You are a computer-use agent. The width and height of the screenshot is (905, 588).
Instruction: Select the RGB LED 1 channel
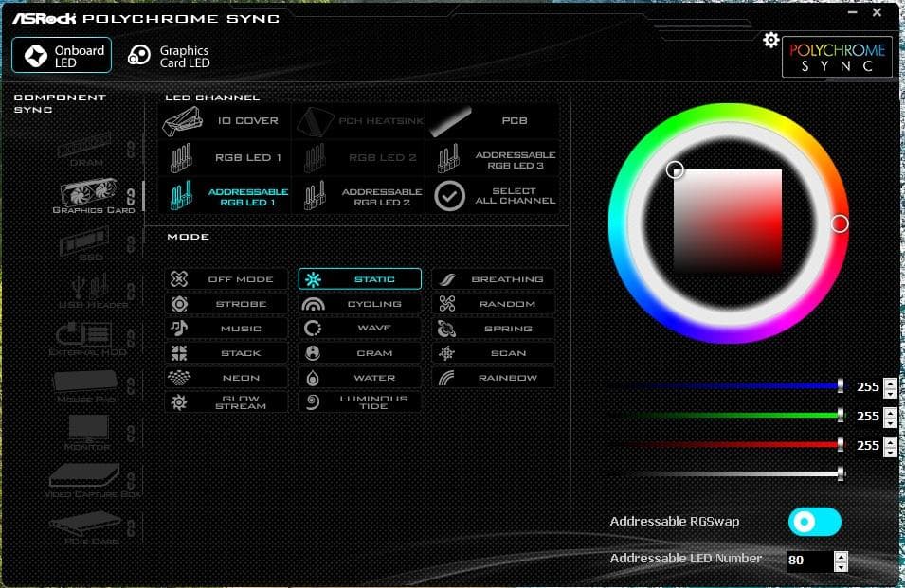pyautogui.click(x=224, y=157)
